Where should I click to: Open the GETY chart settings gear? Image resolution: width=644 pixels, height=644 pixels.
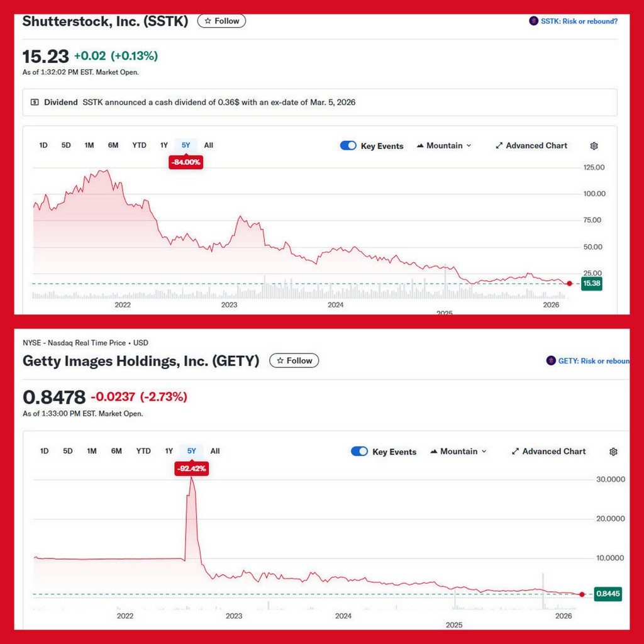point(613,452)
